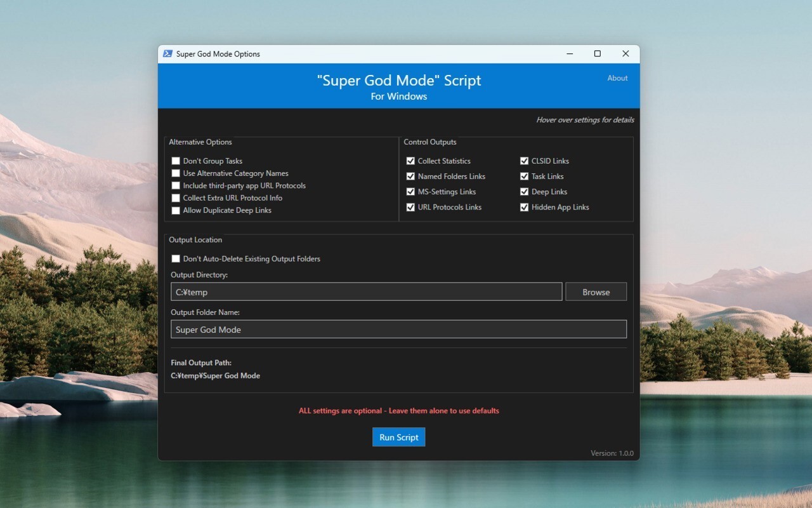Click the Output Folder Name: label
812x508 pixels.
[x=205, y=312]
